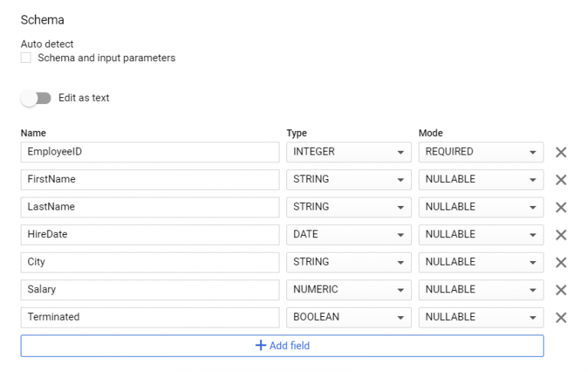Delete the Salary field row

560,290
